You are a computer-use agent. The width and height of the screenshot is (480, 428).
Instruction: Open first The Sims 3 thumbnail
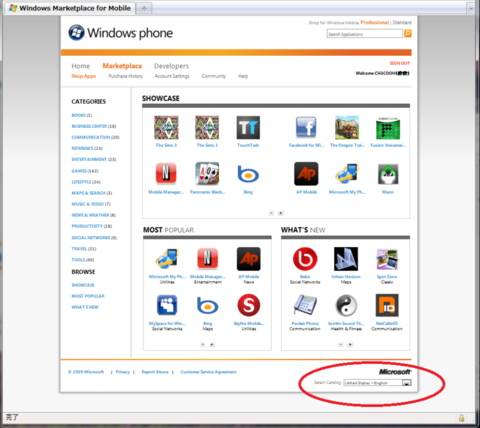pos(166,128)
